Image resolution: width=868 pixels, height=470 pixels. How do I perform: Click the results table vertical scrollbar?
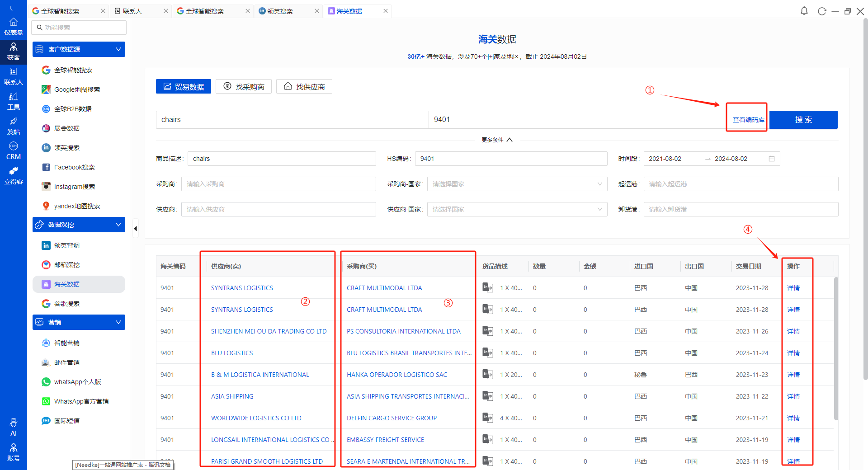(x=836, y=348)
